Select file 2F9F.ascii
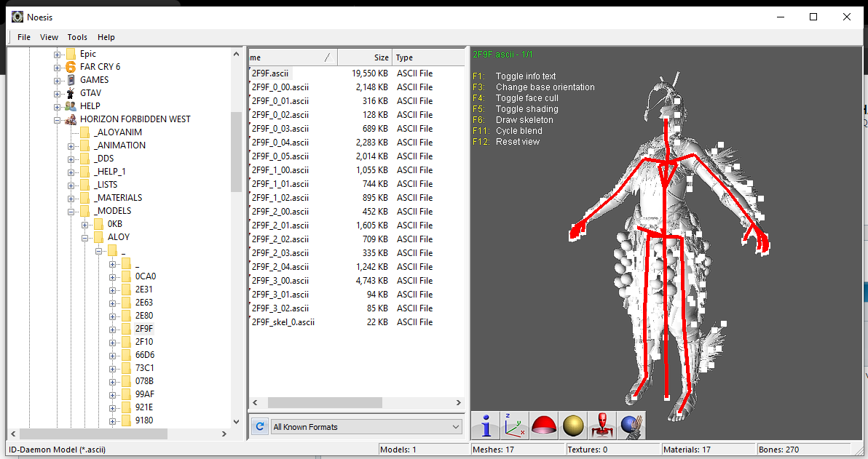 tap(270, 73)
